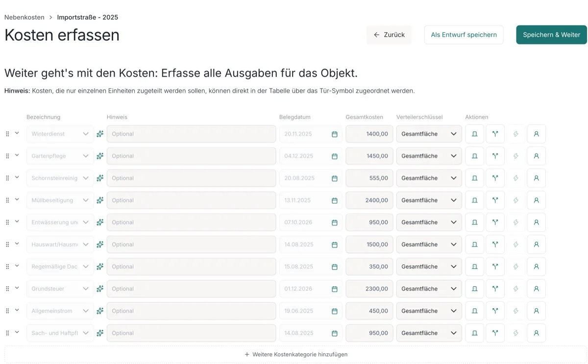Click the Gesamtkosten column header

[x=365, y=117]
